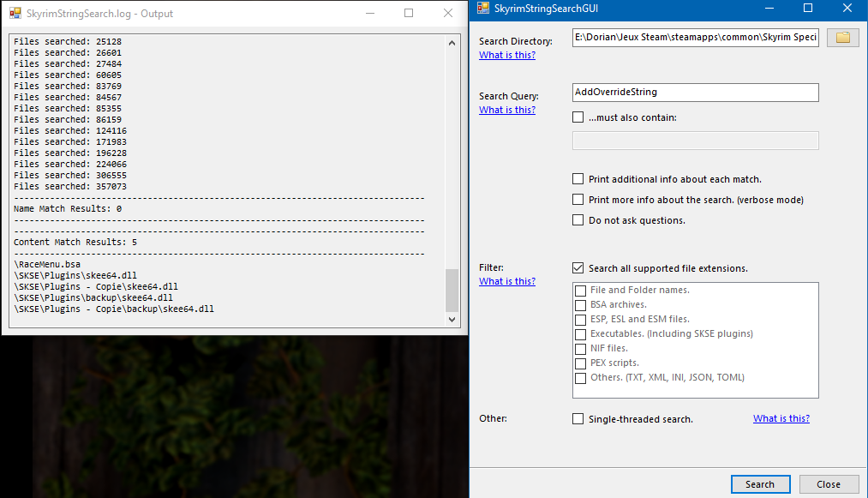Click 'Files searched: 25128' log line

68,41
